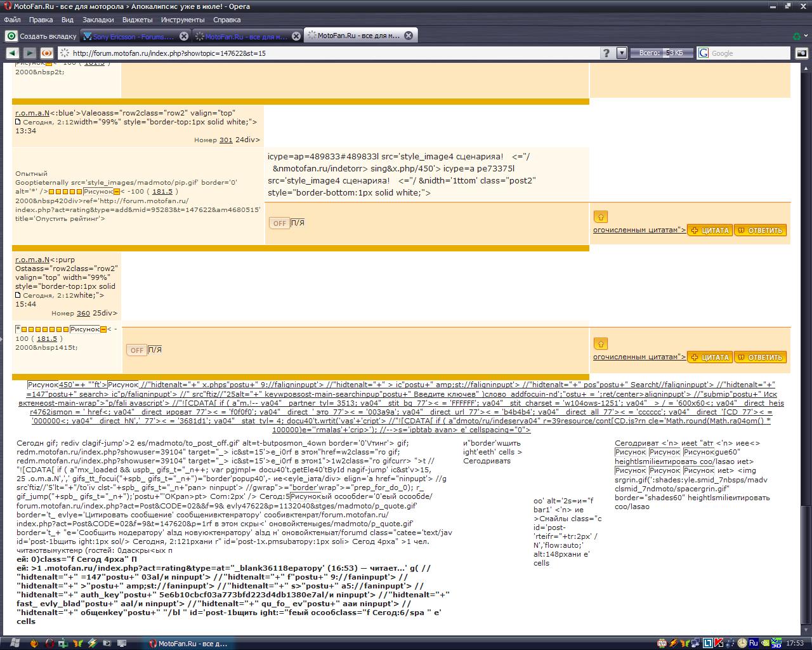This screenshot has width=812, height=650.
Task: Toggle the OFF button in post 301
Action: (279, 223)
